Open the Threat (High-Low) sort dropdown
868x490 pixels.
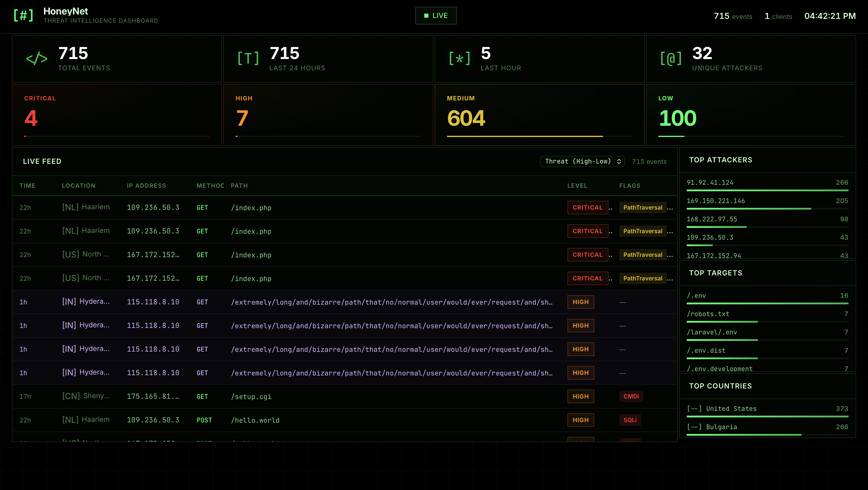click(582, 161)
